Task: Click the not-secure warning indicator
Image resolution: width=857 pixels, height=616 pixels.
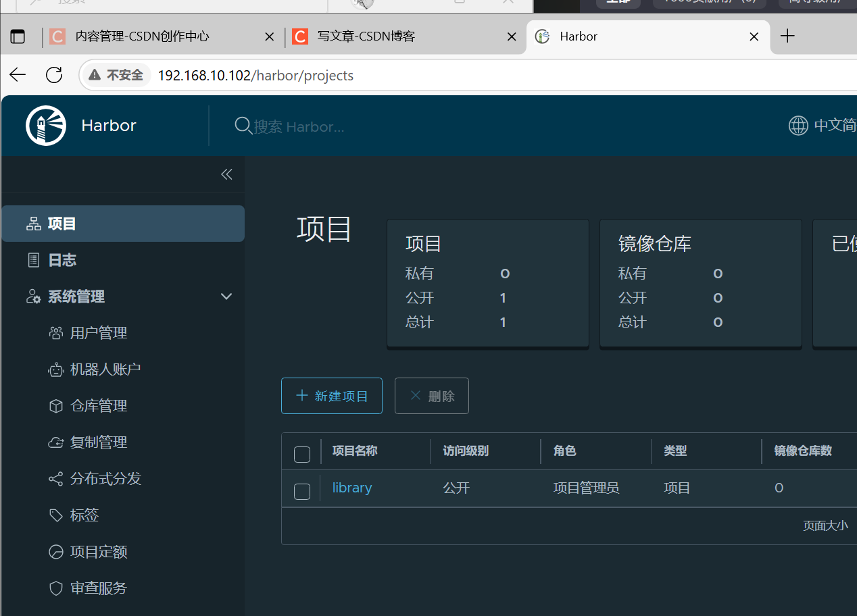Action: tap(116, 75)
